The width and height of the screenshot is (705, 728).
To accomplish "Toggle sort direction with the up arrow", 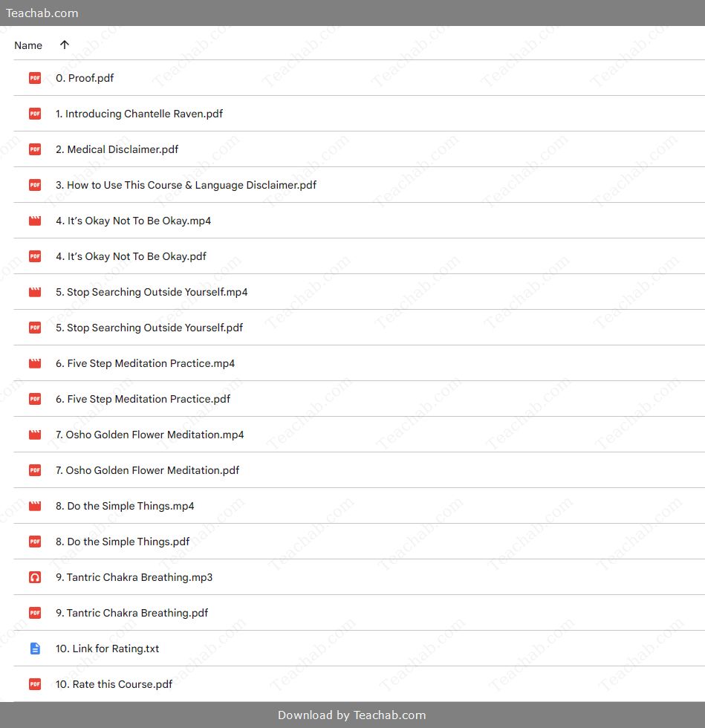I will [x=65, y=45].
